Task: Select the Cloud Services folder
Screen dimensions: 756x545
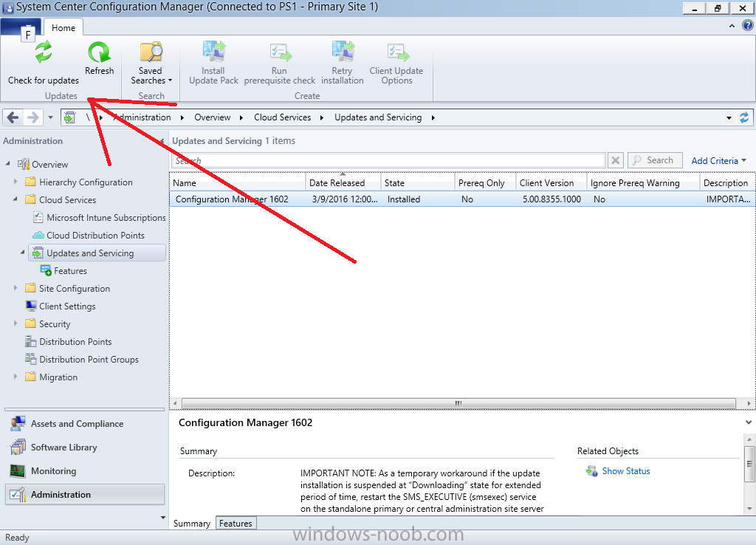Action: click(67, 200)
